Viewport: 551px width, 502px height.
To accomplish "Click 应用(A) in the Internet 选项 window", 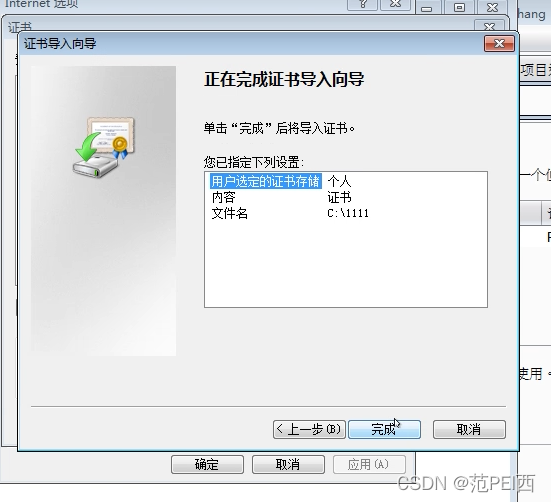I will 369,464.
